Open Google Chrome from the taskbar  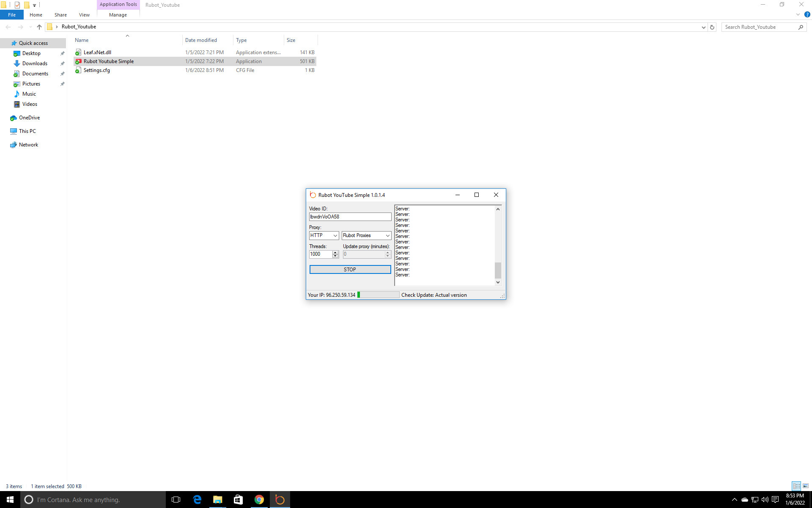(x=259, y=500)
